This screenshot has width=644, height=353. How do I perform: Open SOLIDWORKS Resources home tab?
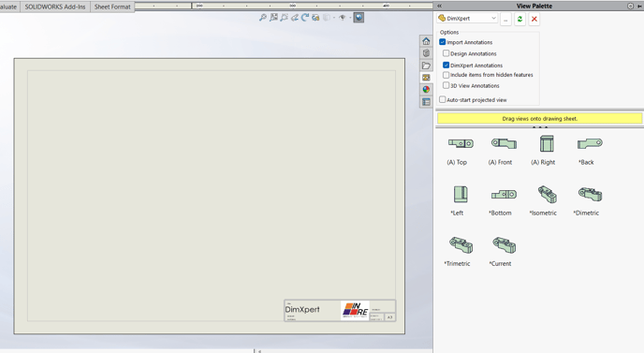click(x=426, y=41)
